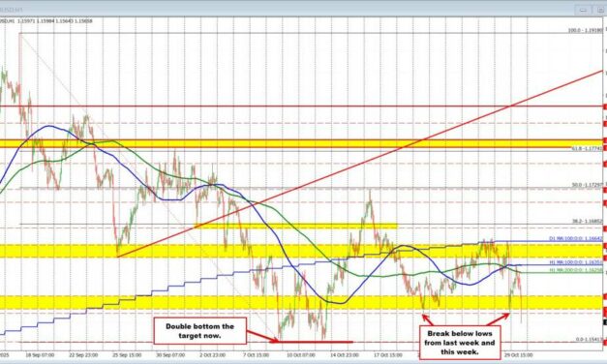This screenshot has width=607, height=364.
Task: Click the 17 Oct 15:00 time axis label
Action: [x=387, y=354]
